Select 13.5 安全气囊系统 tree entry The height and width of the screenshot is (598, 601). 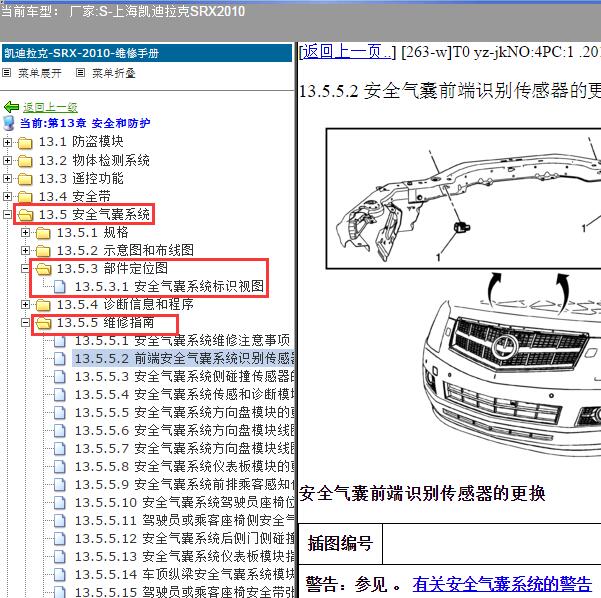pos(94,214)
